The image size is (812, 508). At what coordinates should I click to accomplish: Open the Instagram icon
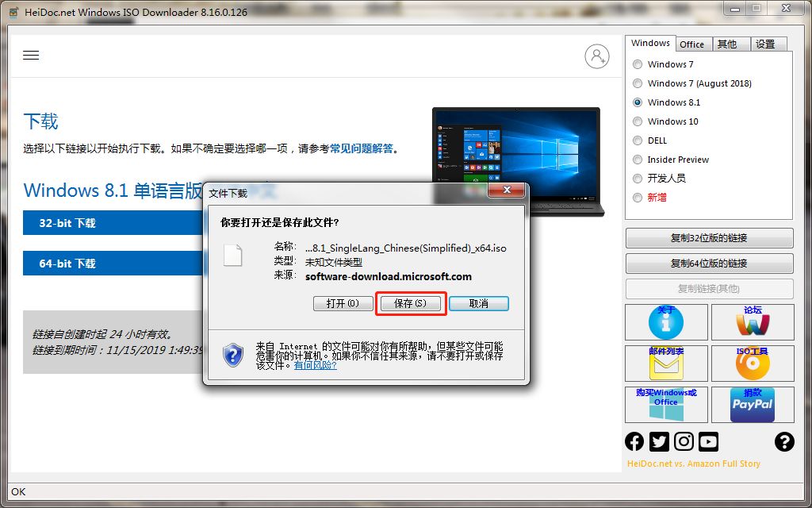pos(684,441)
